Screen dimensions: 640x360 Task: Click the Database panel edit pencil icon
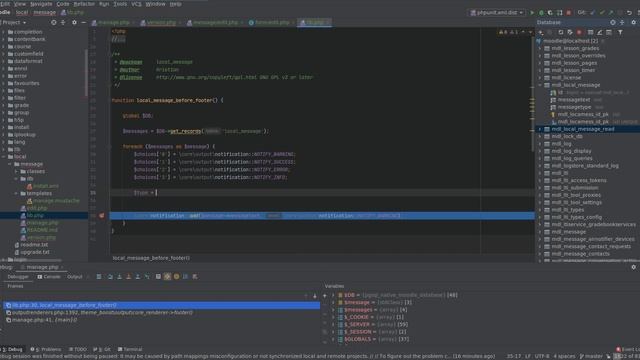pyautogui.click(x=599, y=32)
